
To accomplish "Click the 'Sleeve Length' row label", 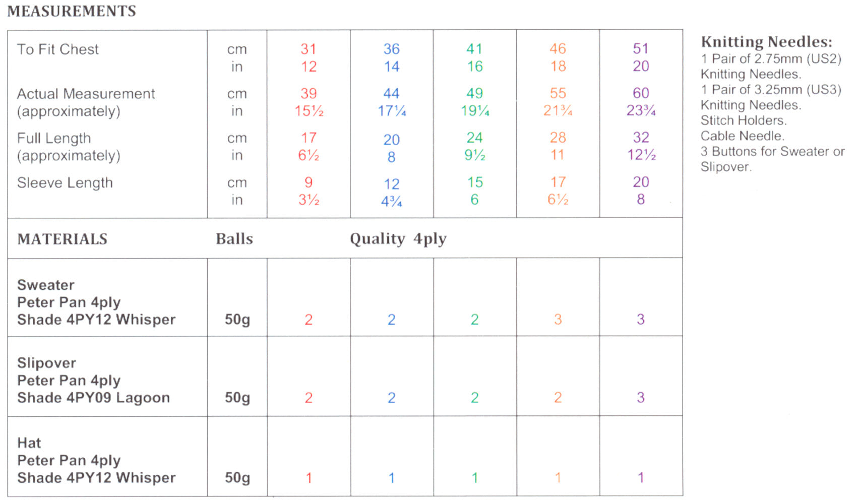I will coord(65,182).
